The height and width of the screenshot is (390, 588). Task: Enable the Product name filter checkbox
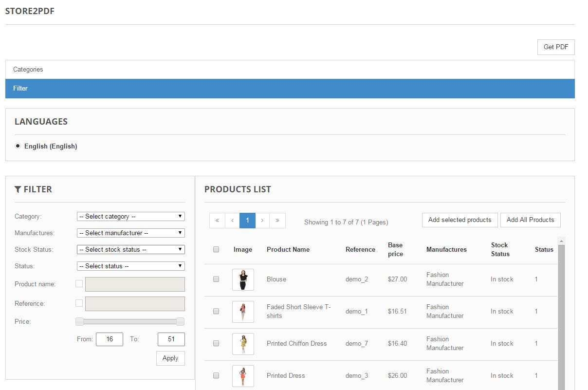click(x=79, y=284)
